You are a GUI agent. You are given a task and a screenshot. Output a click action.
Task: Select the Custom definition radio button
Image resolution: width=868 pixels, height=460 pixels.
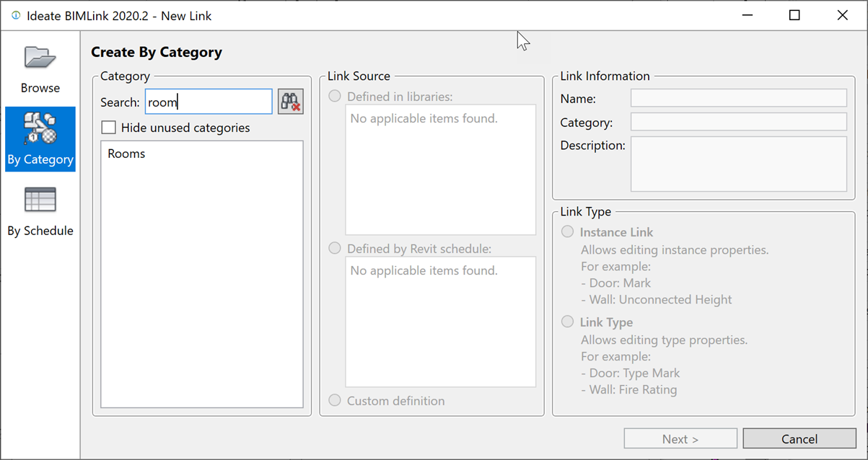[335, 400]
